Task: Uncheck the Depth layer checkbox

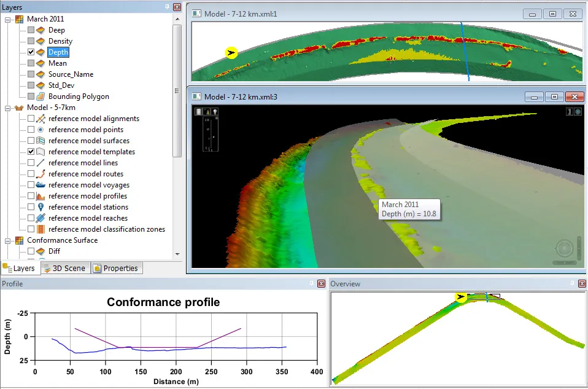Action: click(31, 52)
